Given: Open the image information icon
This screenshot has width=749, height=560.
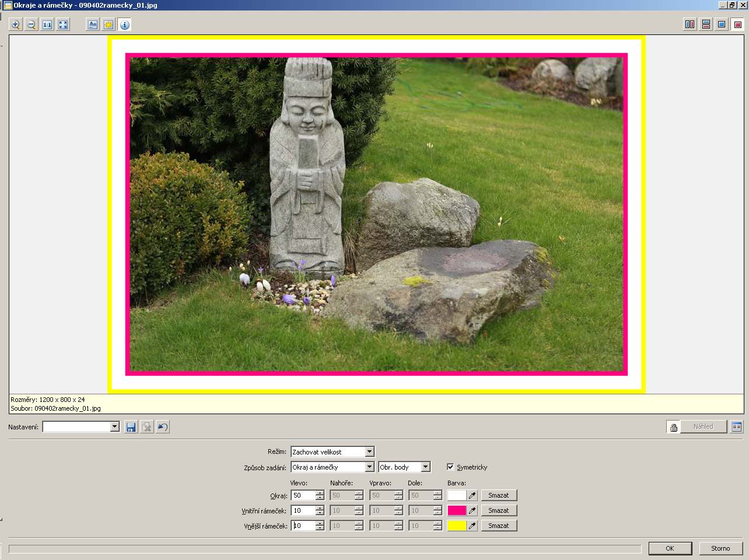Looking at the screenshot, I should pyautogui.click(x=125, y=24).
